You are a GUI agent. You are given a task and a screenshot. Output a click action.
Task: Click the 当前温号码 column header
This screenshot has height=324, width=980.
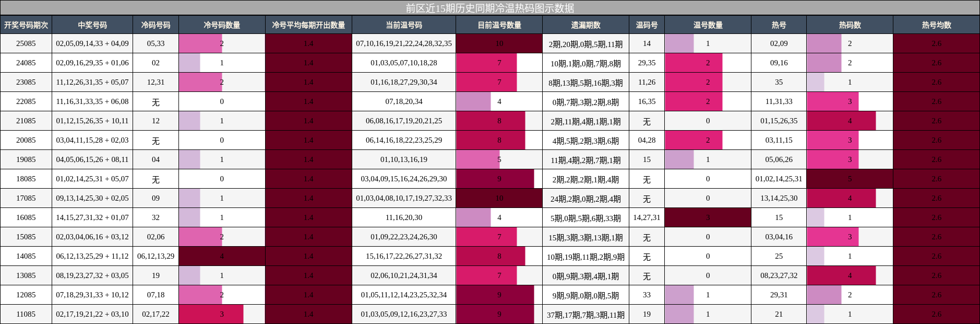click(x=404, y=25)
